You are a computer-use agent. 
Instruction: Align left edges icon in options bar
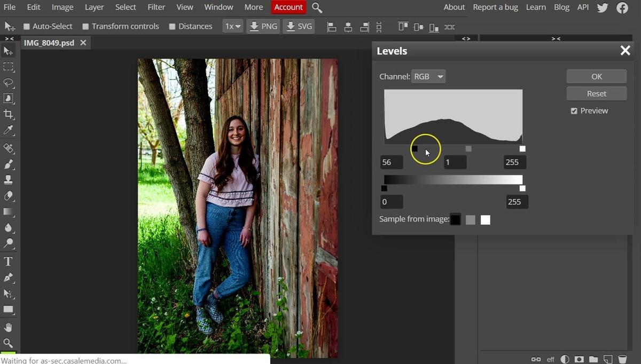[332, 27]
